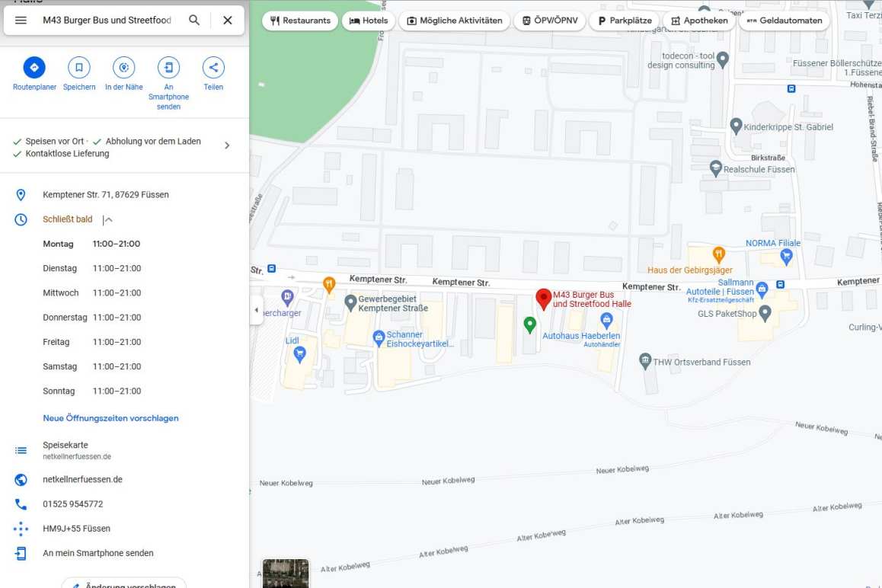
Task: Open the hamburger main menu
Action: click(x=21, y=21)
